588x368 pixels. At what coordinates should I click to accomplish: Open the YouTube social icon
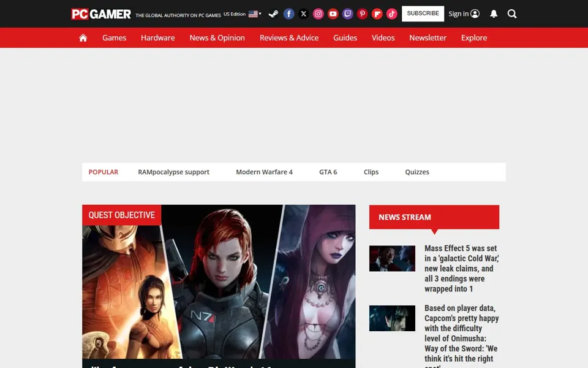(333, 14)
